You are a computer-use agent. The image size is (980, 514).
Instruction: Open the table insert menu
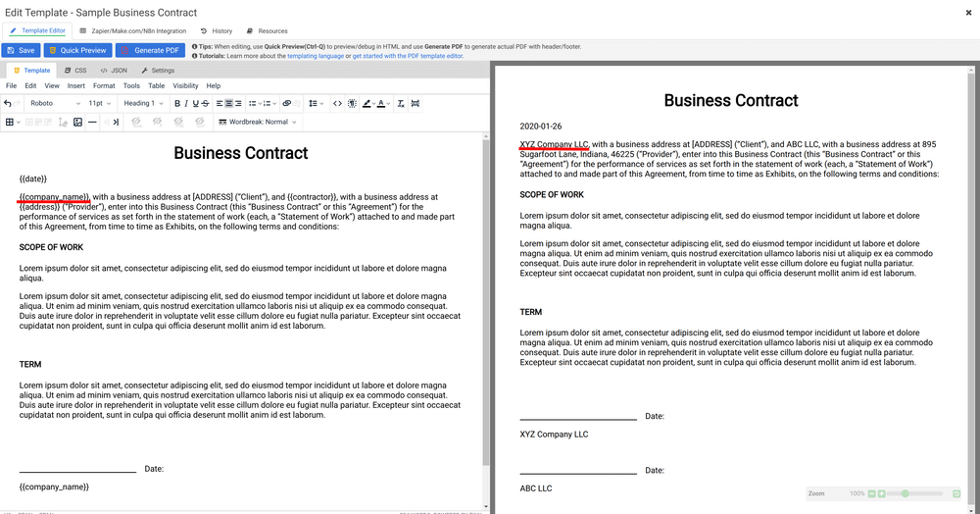13,122
